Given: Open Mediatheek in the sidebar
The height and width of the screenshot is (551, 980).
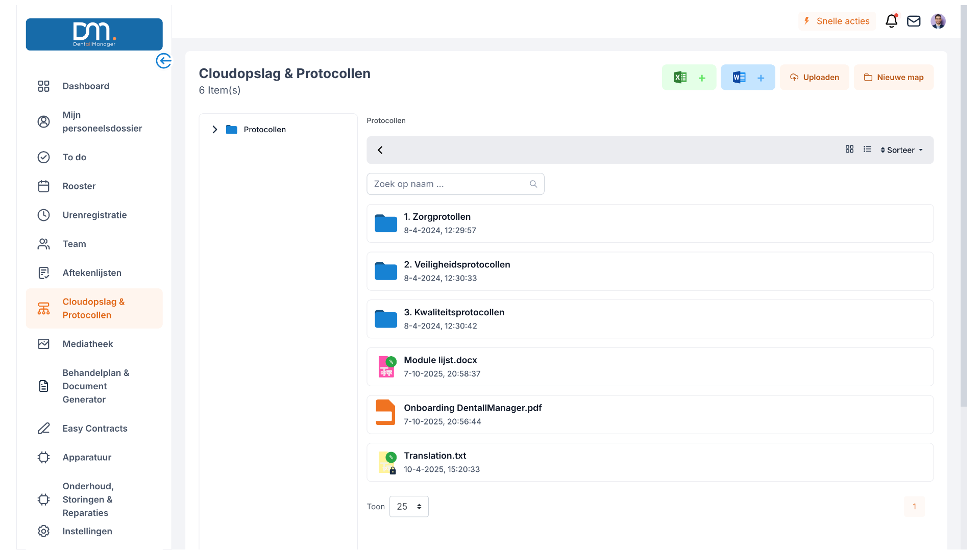Looking at the screenshot, I should point(87,344).
